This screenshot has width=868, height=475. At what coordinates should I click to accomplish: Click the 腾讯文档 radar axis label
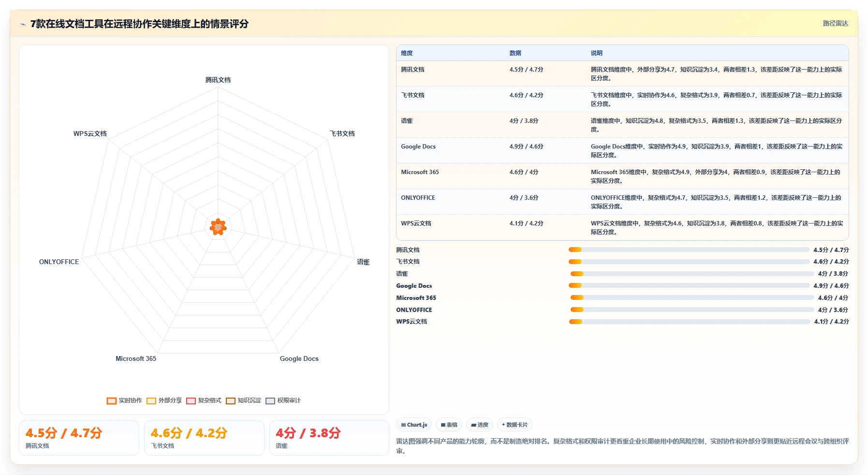(218, 80)
